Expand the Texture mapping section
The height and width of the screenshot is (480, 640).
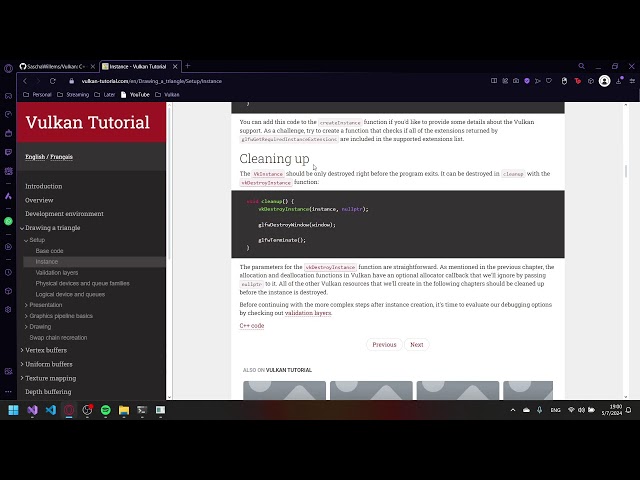tap(22, 378)
